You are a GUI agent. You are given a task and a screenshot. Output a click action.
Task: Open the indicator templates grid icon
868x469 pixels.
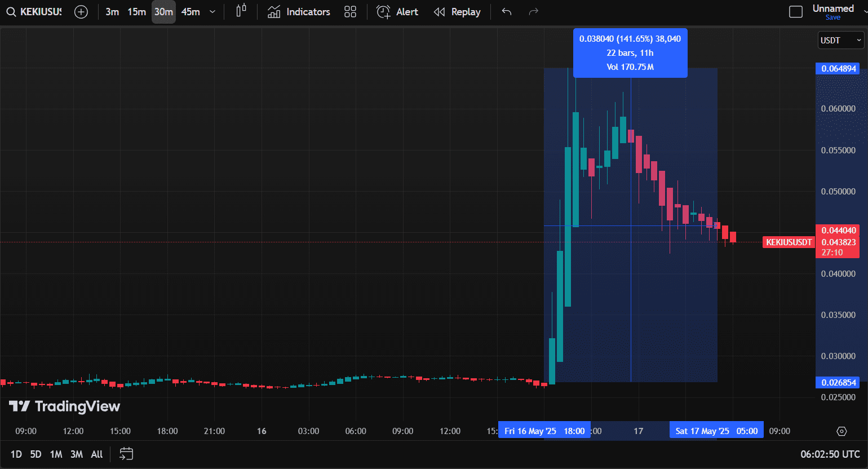click(351, 12)
